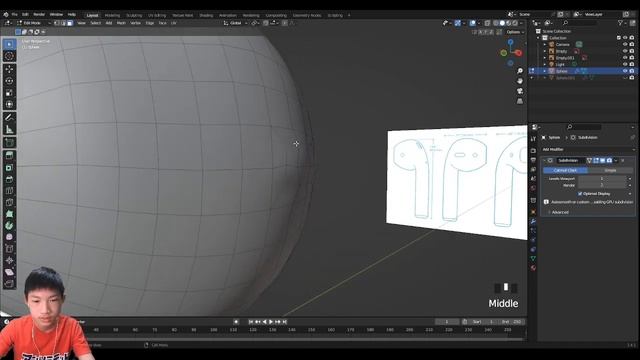The height and width of the screenshot is (360, 640).
Task: Enable vertex select mode
Action: [57, 23]
